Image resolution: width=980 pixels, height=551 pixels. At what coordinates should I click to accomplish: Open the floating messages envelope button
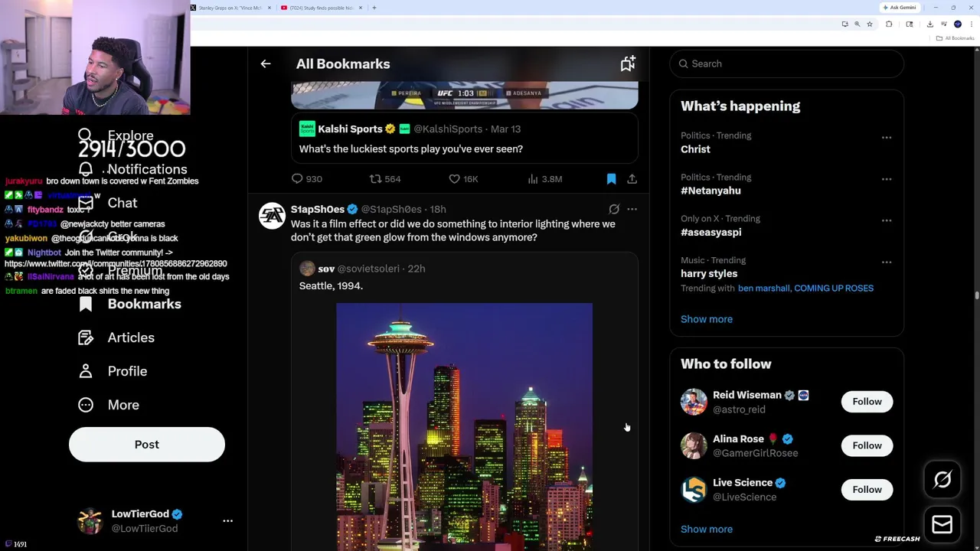click(x=942, y=524)
